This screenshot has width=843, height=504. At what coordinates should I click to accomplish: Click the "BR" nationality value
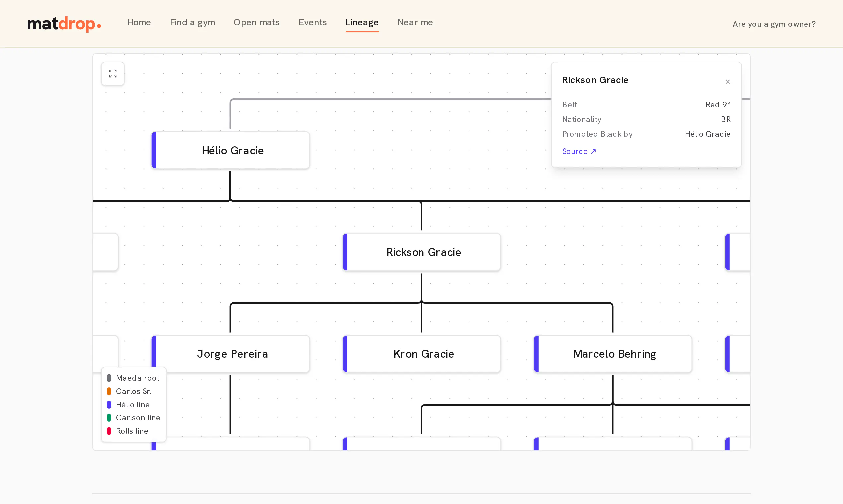click(x=726, y=120)
